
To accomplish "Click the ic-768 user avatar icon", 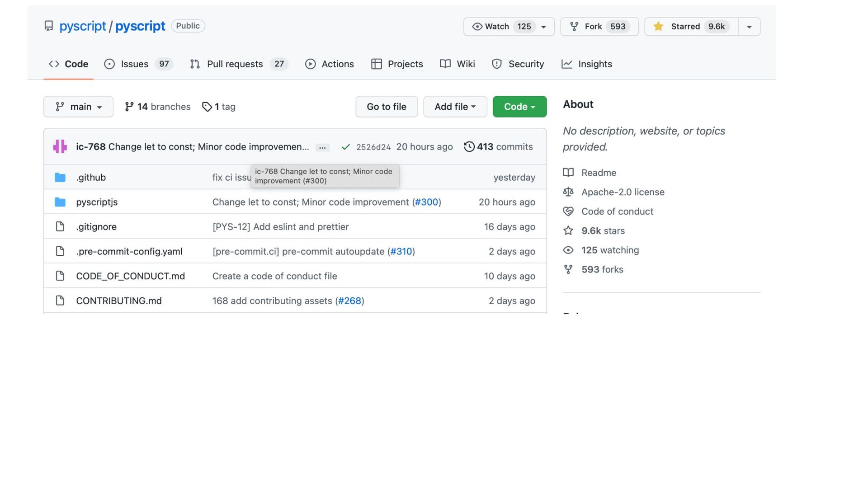I will click(x=60, y=146).
